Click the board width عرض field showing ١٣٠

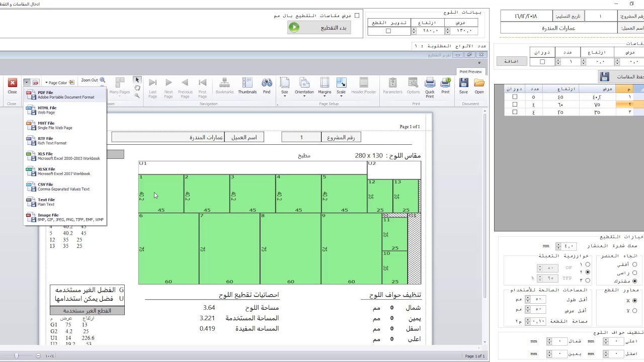(461, 31)
